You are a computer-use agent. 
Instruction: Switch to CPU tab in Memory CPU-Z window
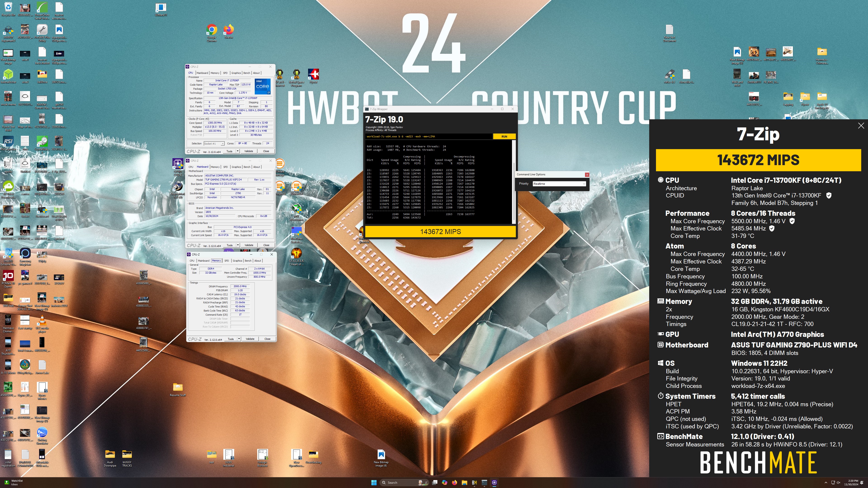click(192, 261)
